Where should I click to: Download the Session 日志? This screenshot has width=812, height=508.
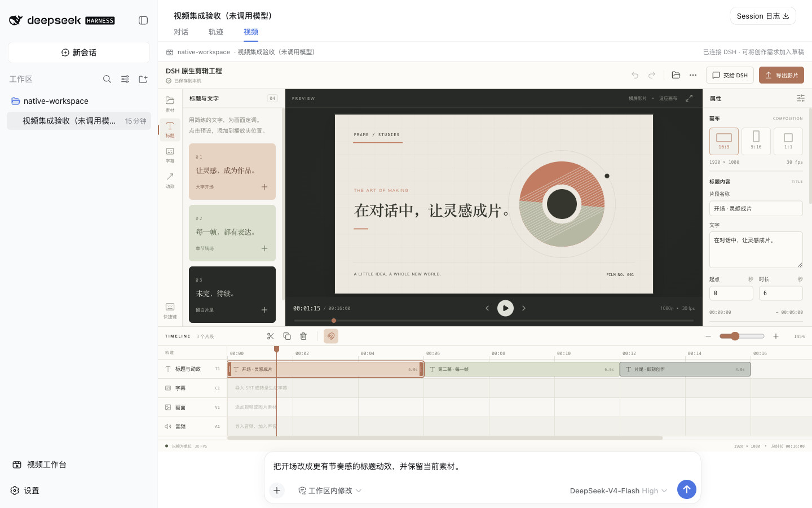[763, 16]
